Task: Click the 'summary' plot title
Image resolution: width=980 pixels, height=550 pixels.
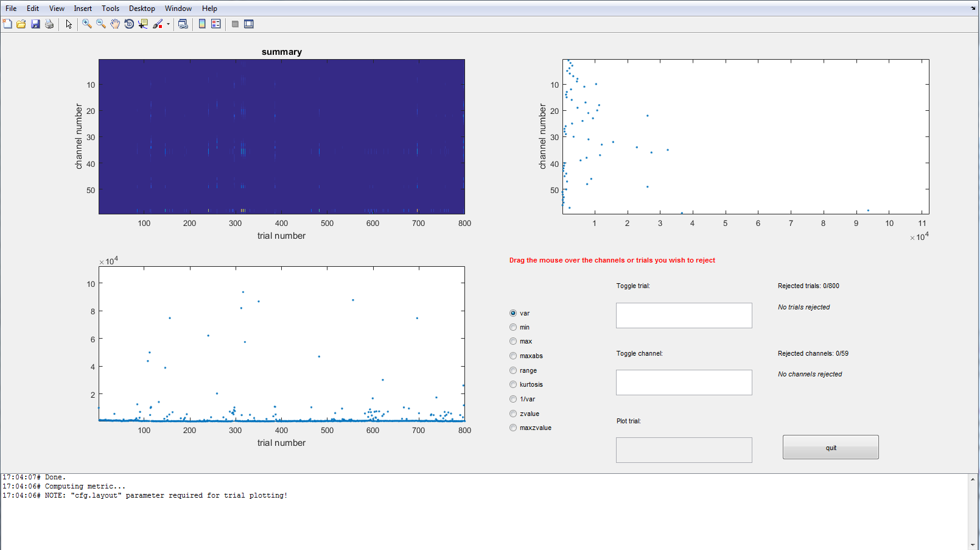Action: pos(282,52)
